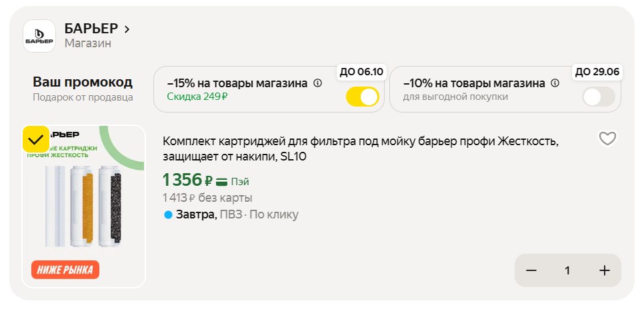Open the БАРЬЕР store name link
Image resolution: width=644 pixels, height=309 pixels.
[x=91, y=29]
